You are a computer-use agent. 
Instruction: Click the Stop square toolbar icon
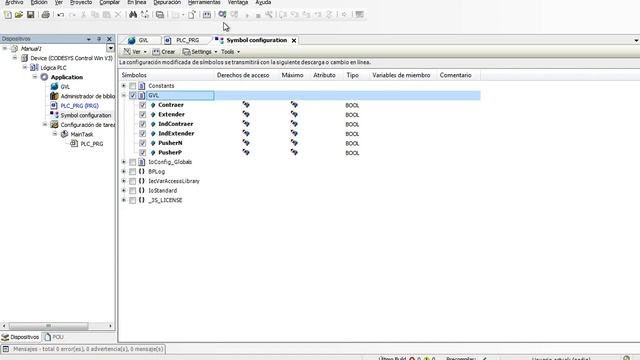click(258, 16)
